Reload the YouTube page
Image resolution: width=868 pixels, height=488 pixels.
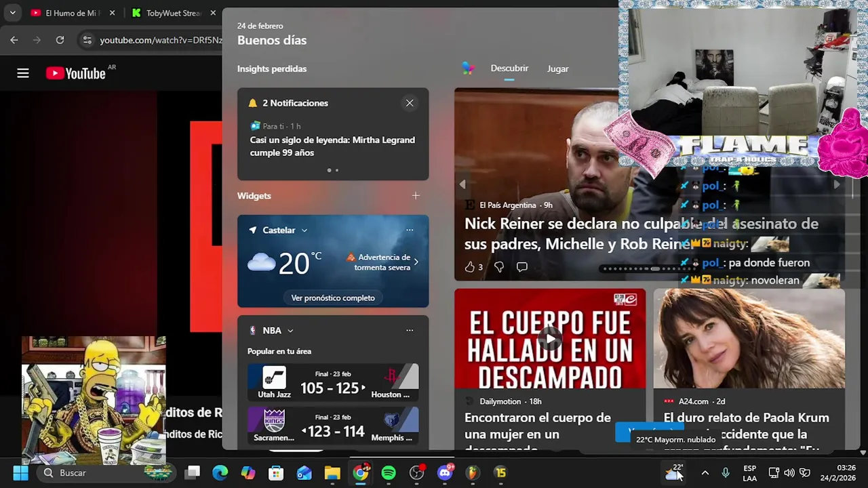pyautogui.click(x=60, y=40)
